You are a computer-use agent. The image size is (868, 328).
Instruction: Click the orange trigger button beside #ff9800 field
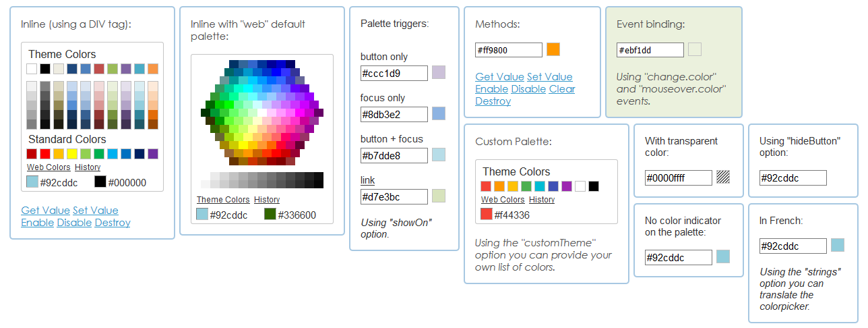[x=553, y=49]
